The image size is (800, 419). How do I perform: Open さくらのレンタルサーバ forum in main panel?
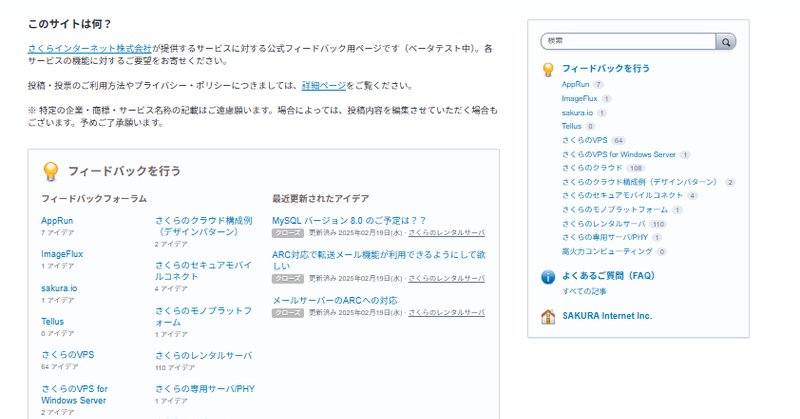(204, 356)
